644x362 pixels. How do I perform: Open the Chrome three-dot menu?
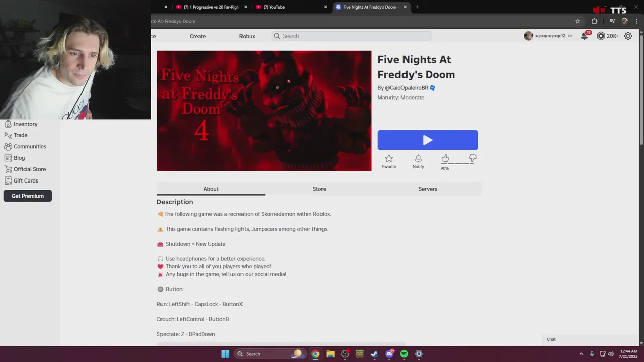click(637, 21)
